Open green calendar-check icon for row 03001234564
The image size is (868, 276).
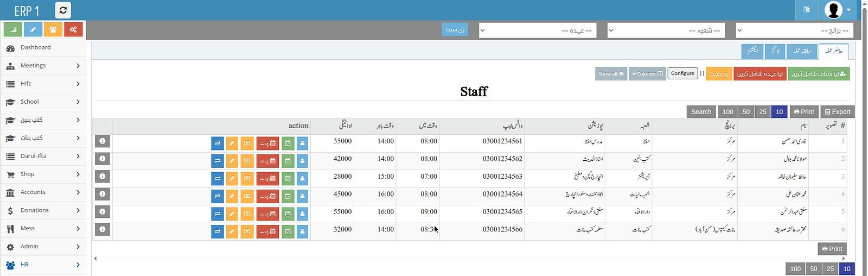(x=288, y=196)
